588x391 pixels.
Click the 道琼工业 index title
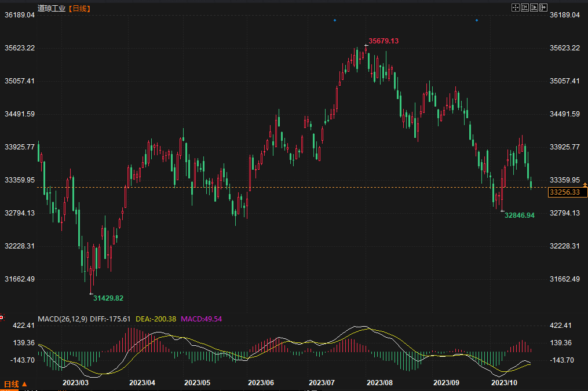(51, 8)
